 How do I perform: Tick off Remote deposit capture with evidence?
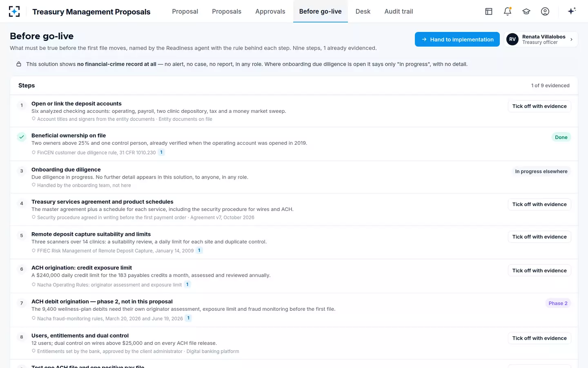click(539, 237)
